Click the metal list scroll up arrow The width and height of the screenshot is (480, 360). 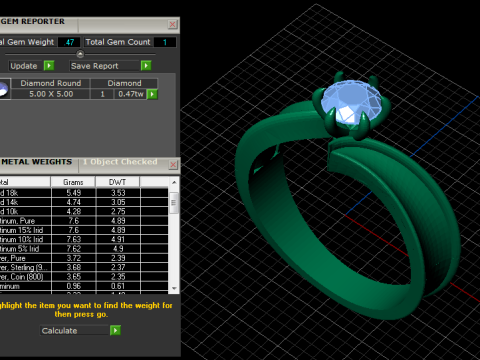pos(174,182)
